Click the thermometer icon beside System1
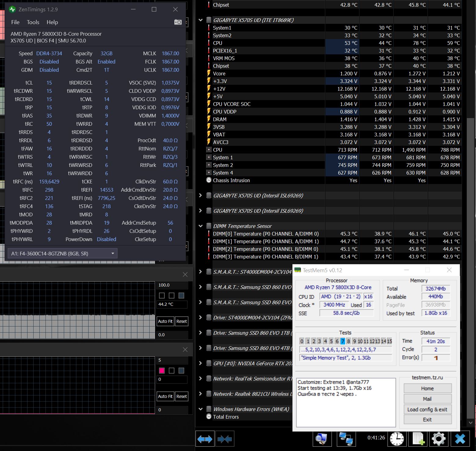This screenshot has width=476, height=451. pyautogui.click(x=209, y=28)
